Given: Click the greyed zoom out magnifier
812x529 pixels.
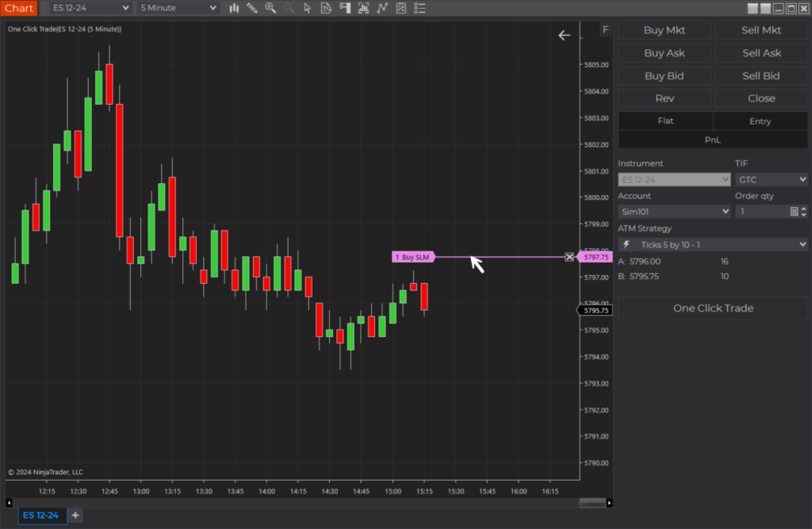Looking at the screenshot, I should [x=289, y=8].
